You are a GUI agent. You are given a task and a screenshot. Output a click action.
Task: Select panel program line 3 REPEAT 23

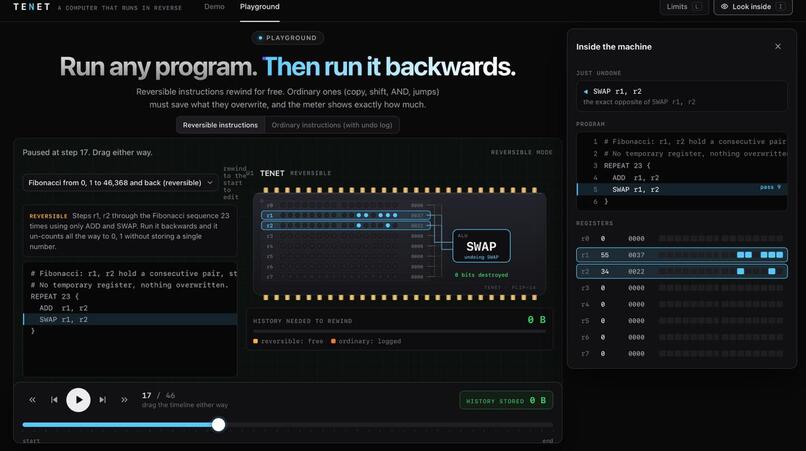[x=682, y=166]
